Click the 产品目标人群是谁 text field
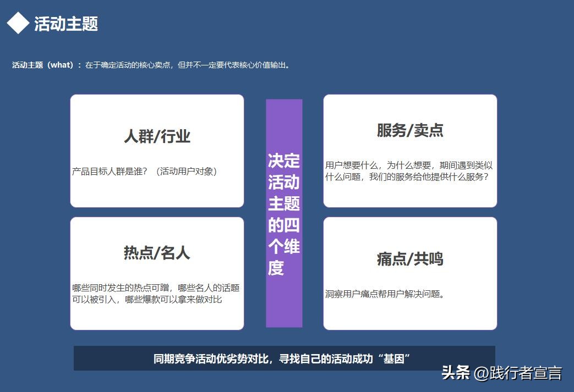574x392 pixels. coord(145,171)
